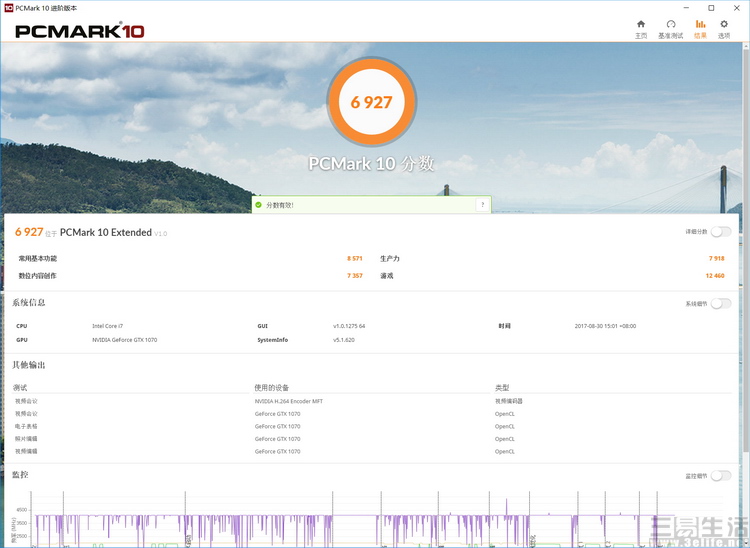Maximize the PCMark 10 window
This screenshot has width=750, height=548.
(711, 7)
